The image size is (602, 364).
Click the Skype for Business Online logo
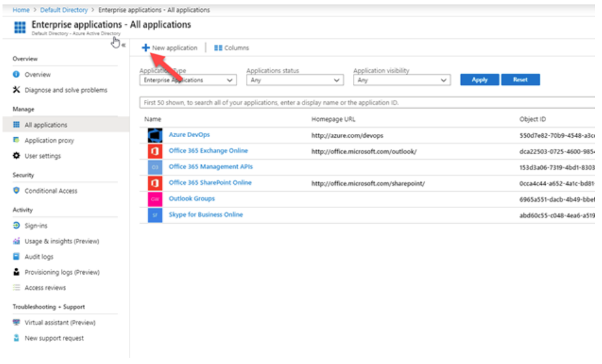(x=155, y=215)
